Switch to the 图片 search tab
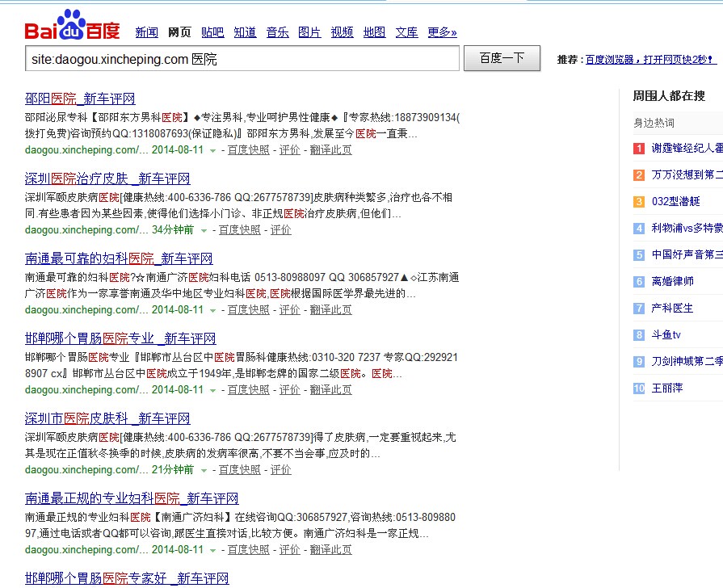 coord(309,32)
